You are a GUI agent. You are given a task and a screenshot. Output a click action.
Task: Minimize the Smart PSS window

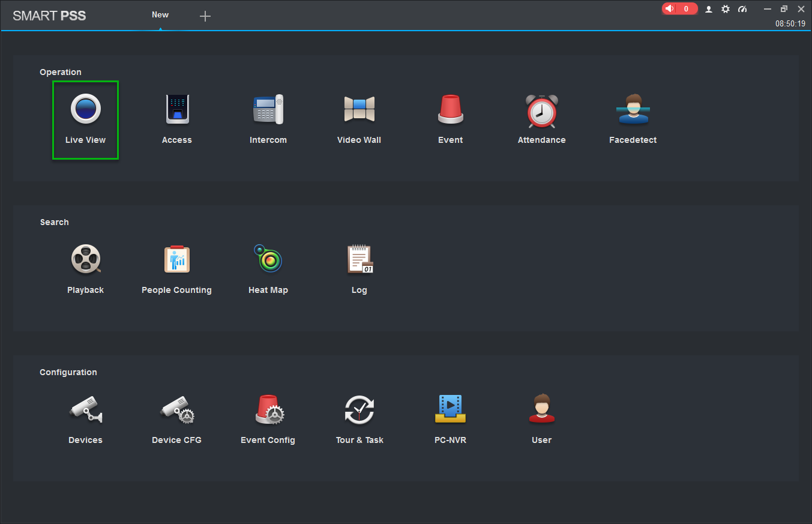click(767, 9)
